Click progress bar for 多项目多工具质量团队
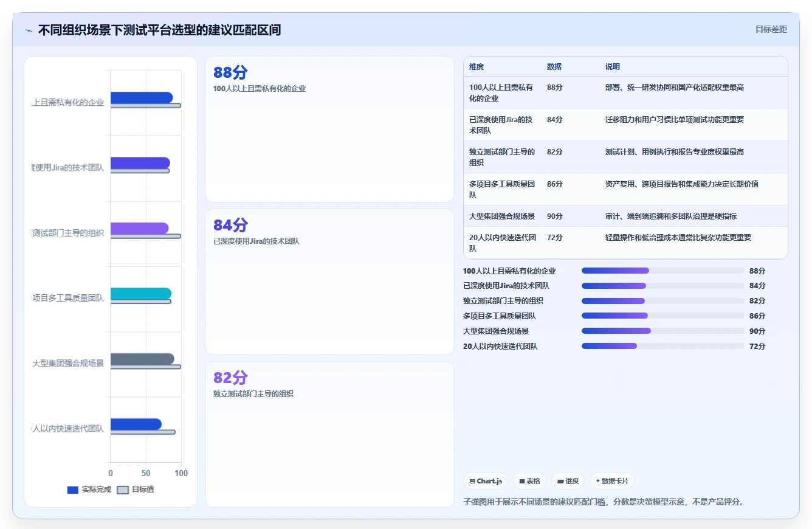 [x=663, y=316]
